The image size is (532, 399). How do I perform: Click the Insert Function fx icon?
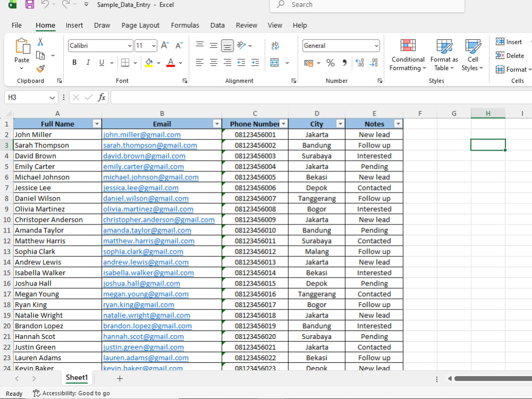(102, 97)
